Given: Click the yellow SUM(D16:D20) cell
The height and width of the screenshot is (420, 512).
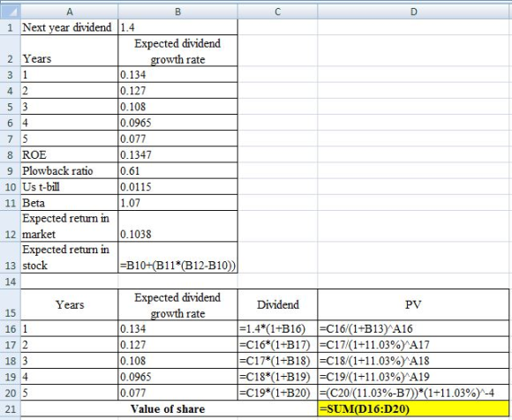Looking at the screenshot, I should 413,409.
